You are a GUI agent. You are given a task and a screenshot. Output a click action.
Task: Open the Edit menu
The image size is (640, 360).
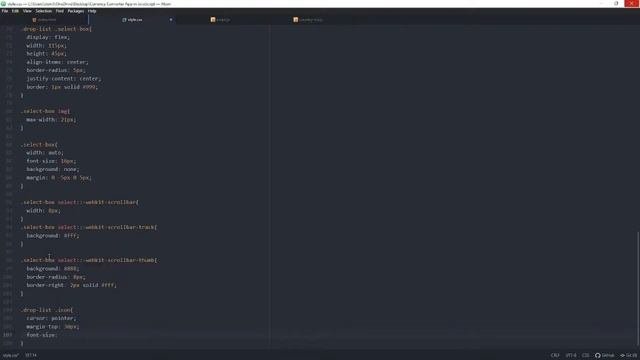pos(16,11)
